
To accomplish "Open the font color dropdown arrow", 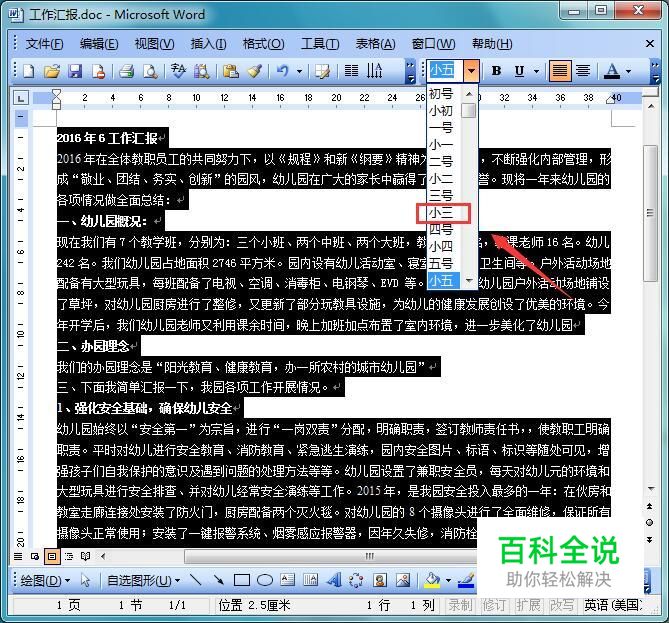I will [x=628, y=71].
